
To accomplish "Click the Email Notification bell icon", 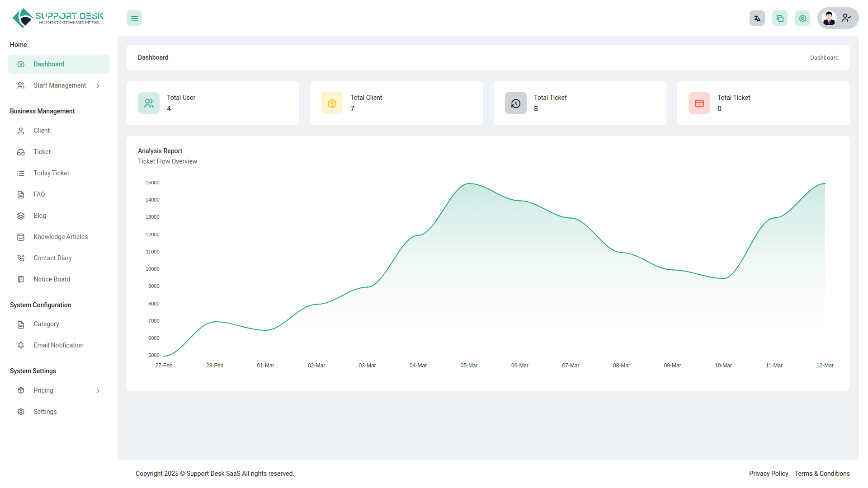I will (21, 345).
